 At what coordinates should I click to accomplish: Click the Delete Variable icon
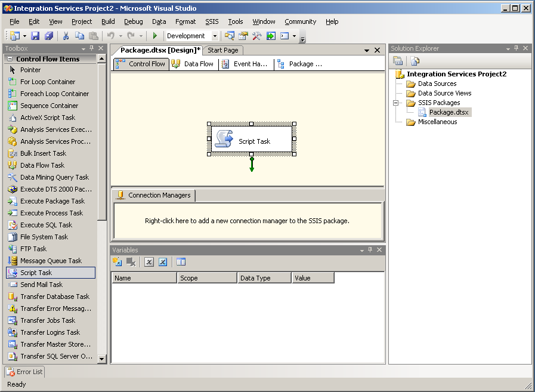click(x=131, y=262)
